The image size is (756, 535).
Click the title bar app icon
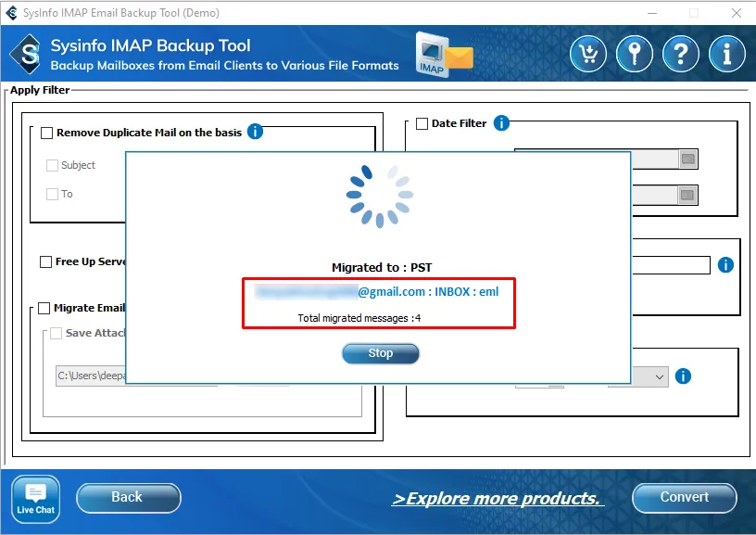[x=11, y=13]
